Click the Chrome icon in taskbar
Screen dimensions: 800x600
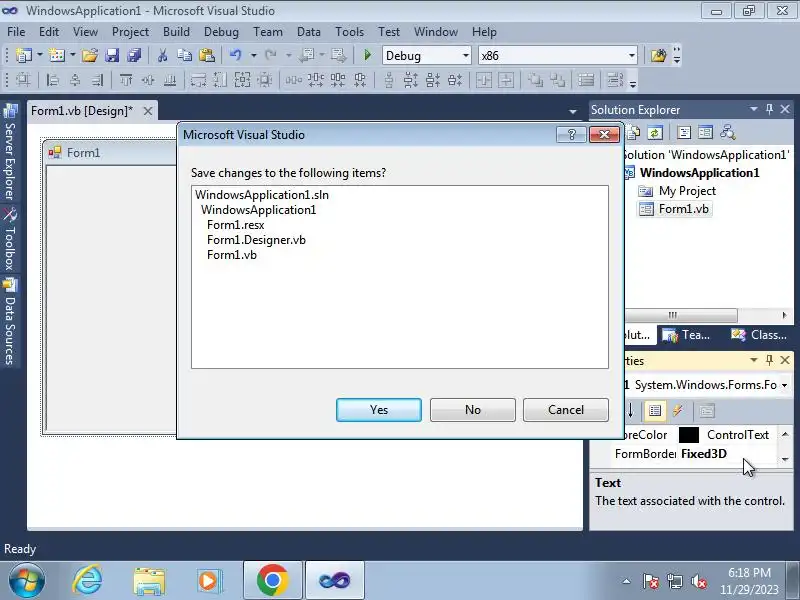272,581
